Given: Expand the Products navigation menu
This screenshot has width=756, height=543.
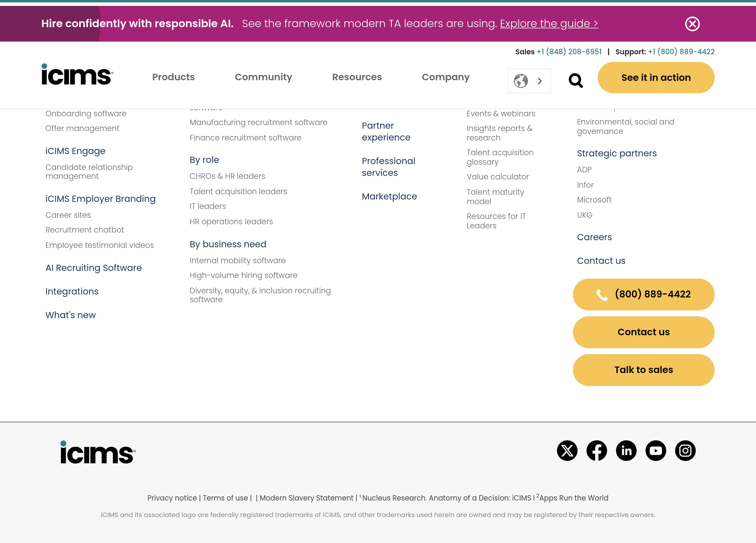Looking at the screenshot, I should click(173, 77).
